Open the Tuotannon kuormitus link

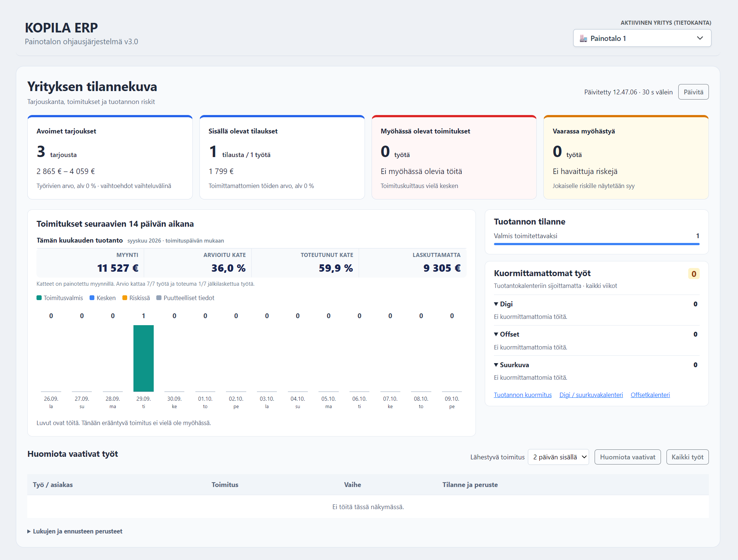pos(523,395)
